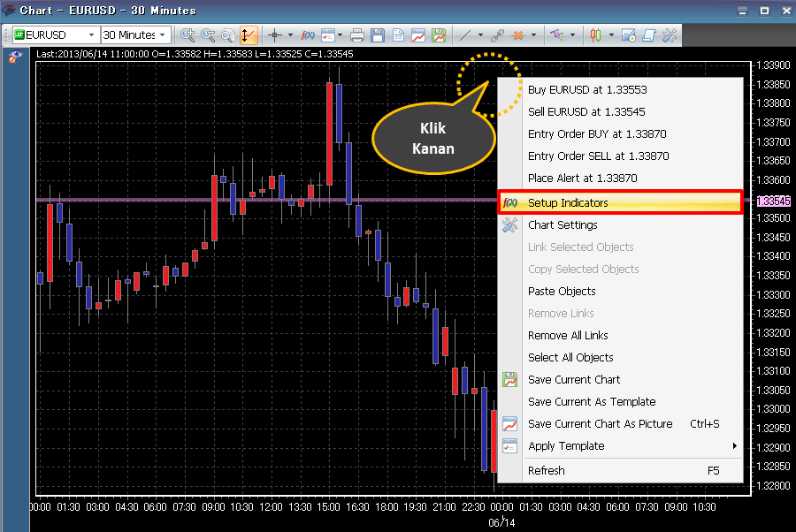This screenshot has height=532, width=796.
Task: Click the zoom in magnifier icon
Action: tap(188, 35)
